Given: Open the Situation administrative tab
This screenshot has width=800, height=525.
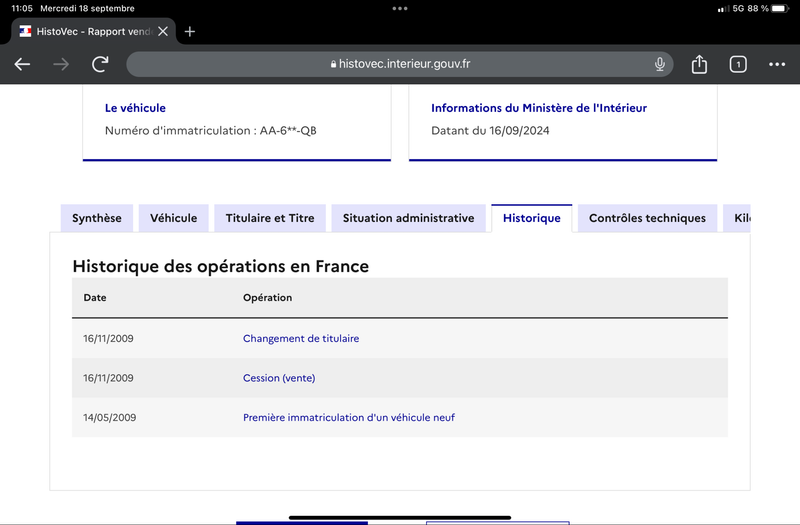Looking at the screenshot, I should coord(409,218).
